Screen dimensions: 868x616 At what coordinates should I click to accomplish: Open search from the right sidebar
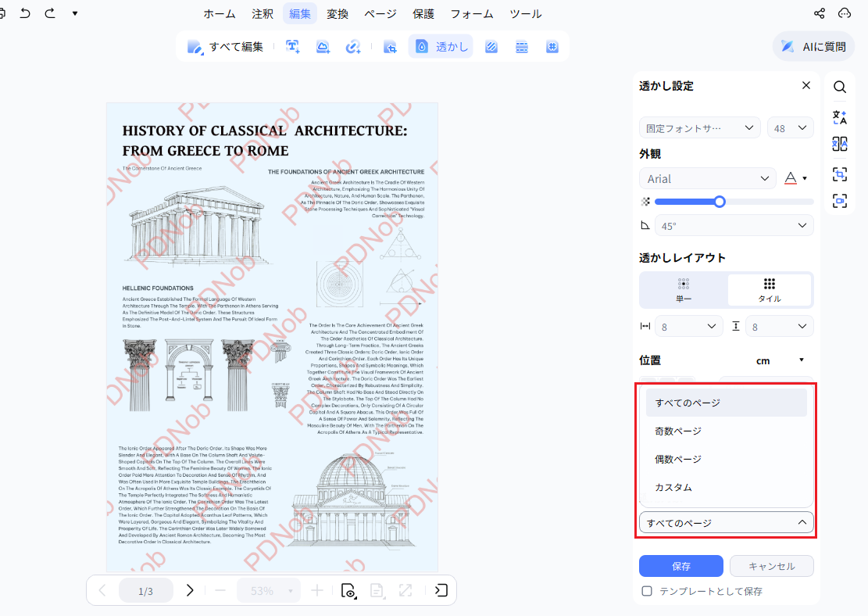[x=840, y=87]
